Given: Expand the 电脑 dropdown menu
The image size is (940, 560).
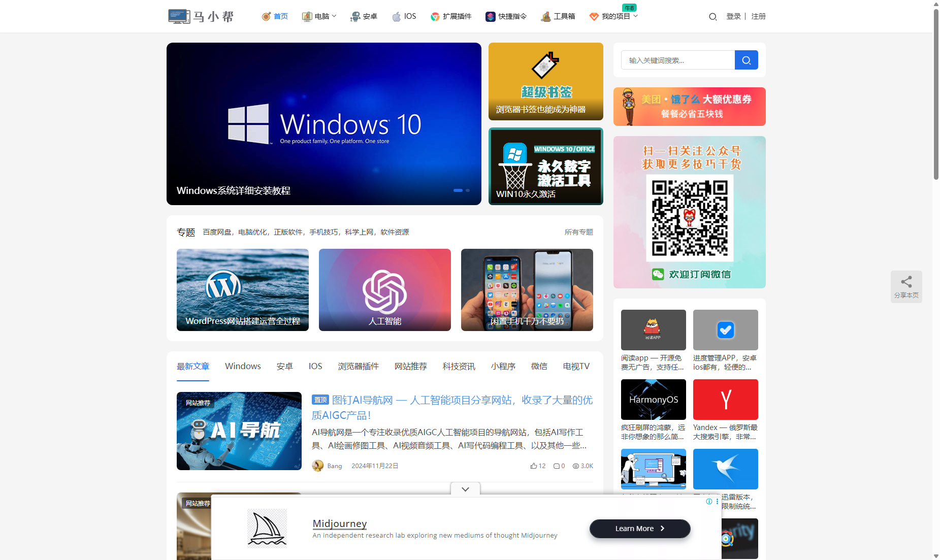Looking at the screenshot, I should pos(319,16).
